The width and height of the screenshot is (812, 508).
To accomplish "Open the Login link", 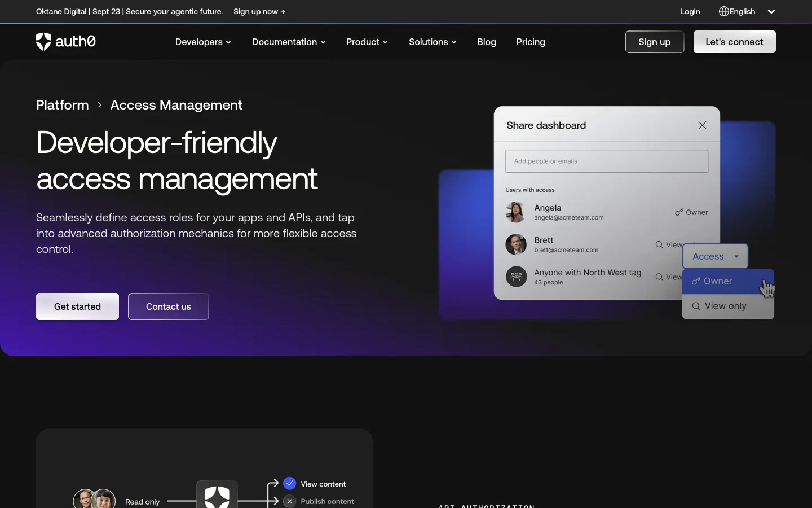I will pos(690,11).
